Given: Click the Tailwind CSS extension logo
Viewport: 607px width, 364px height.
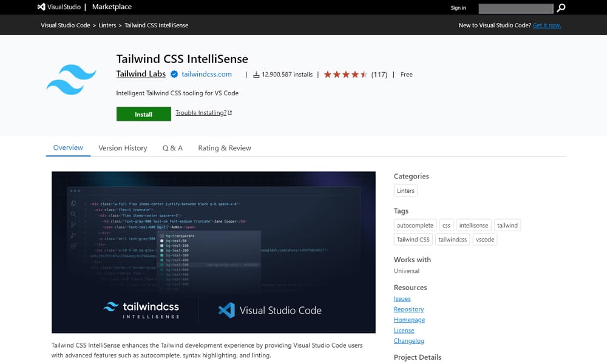Looking at the screenshot, I should 71,79.
